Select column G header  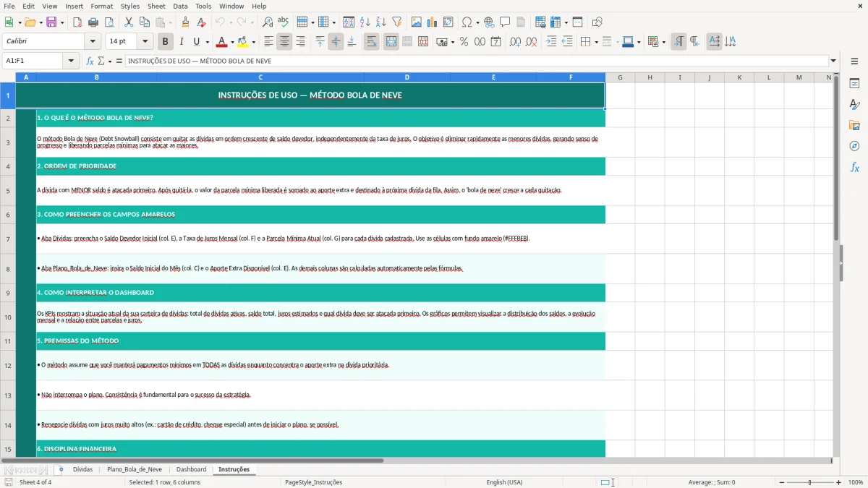[620, 77]
